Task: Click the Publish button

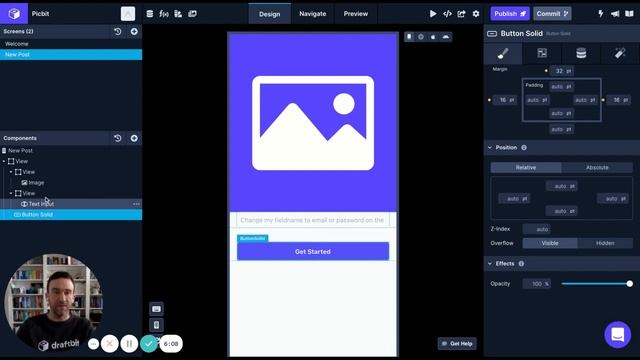Action: tap(510, 13)
